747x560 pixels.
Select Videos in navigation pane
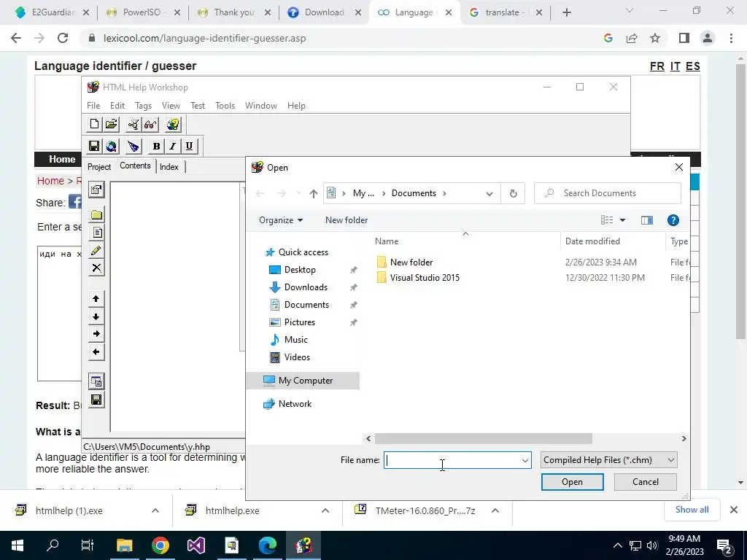point(297,357)
